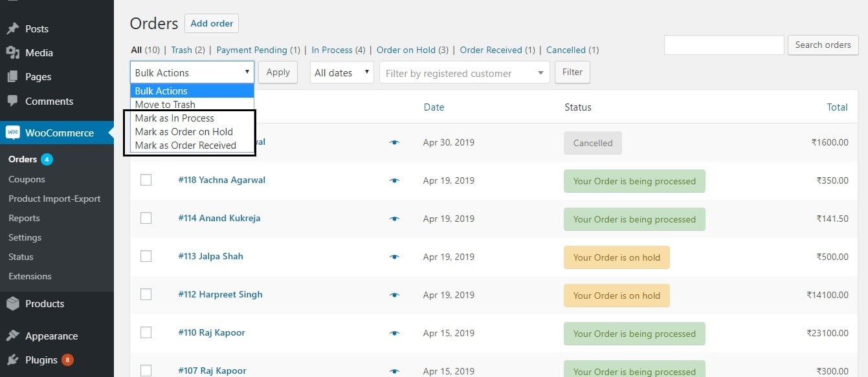Click the Orders count badge showing 4
This screenshot has width=868, height=377.
click(47, 159)
